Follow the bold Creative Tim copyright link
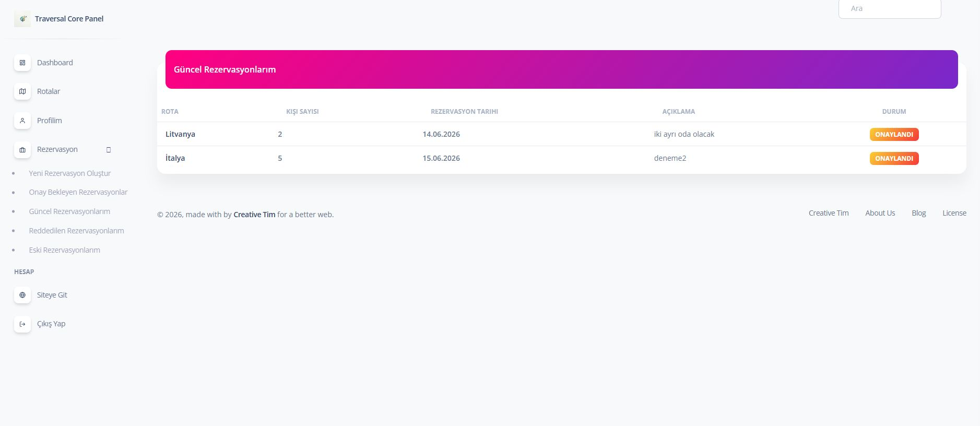The image size is (980, 426). click(254, 215)
